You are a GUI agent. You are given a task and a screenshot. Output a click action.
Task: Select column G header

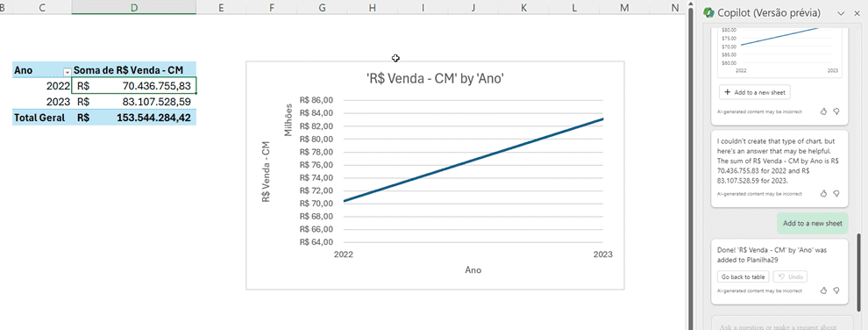(321, 7)
